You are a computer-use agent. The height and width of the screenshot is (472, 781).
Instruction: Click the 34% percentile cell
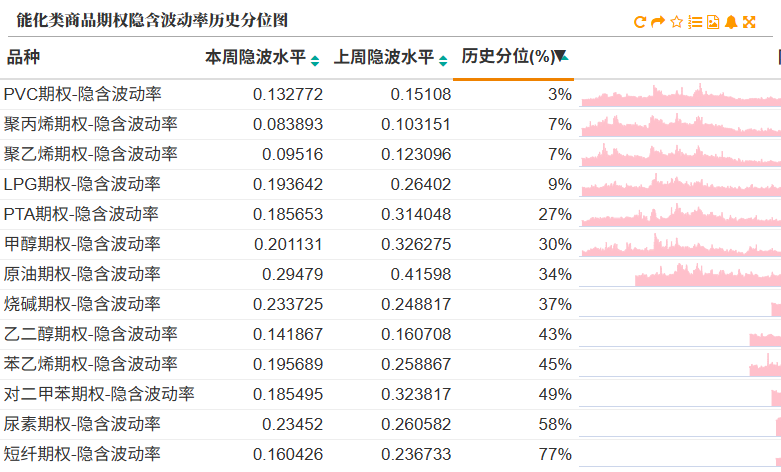click(555, 274)
